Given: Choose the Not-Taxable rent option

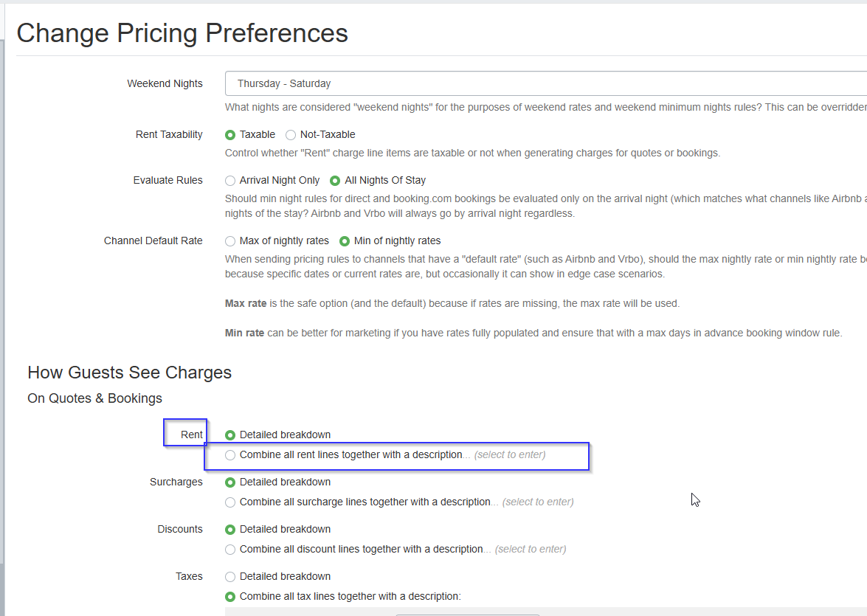Looking at the screenshot, I should (291, 135).
